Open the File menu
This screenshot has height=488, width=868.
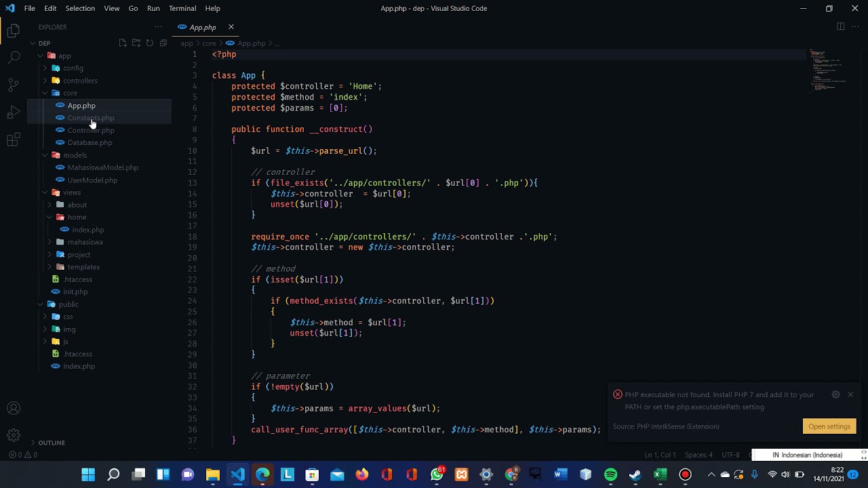tap(30, 8)
